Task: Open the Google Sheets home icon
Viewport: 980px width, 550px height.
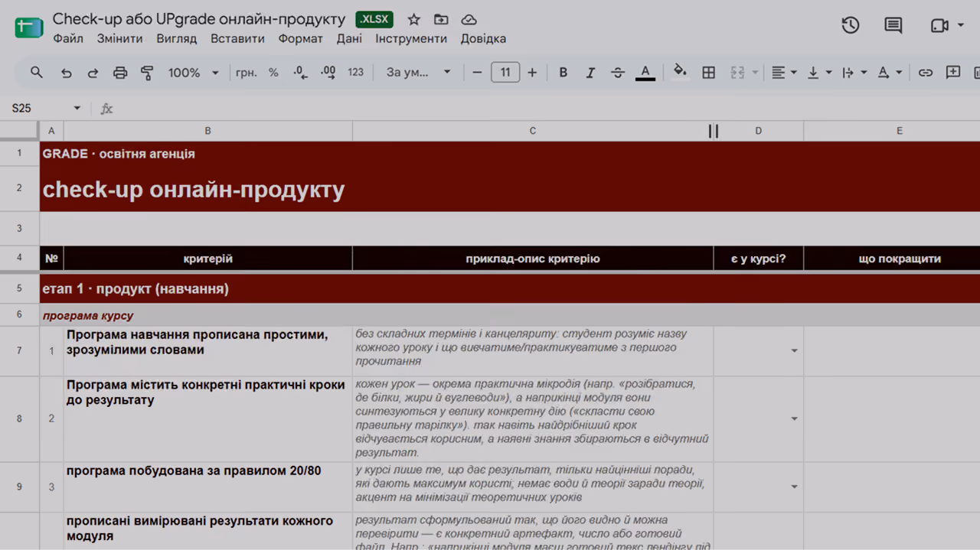Action: [29, 28]
